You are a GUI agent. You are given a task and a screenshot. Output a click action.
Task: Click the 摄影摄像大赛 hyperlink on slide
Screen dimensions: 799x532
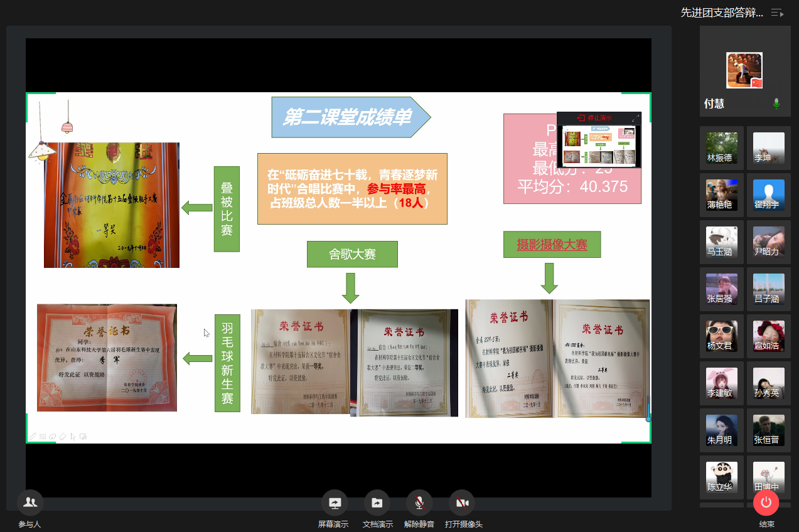[x=552, y=245]
